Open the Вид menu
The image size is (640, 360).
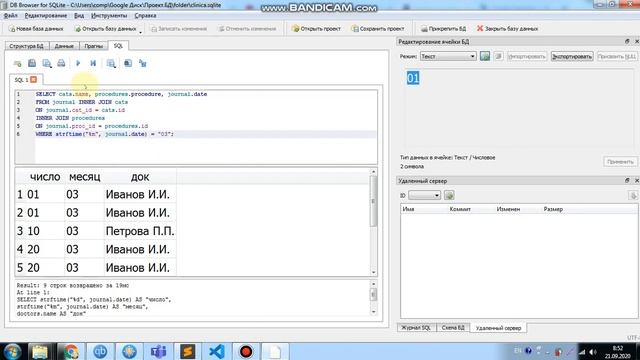79,16
